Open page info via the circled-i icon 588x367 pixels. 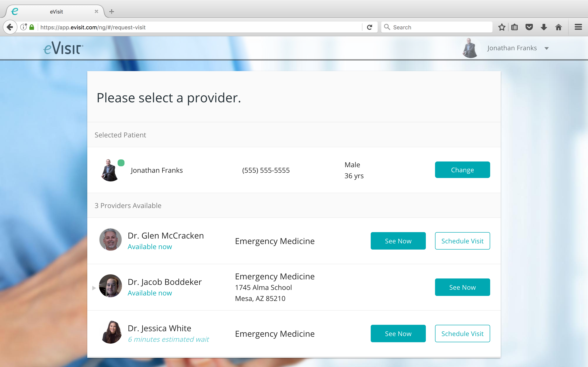(24, 27)
